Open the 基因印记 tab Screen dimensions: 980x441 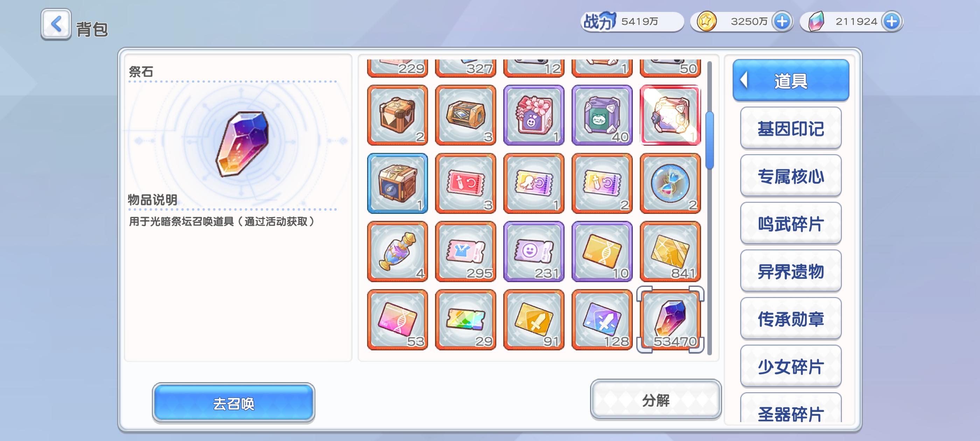pyautogui.click(x=791, y=128)
